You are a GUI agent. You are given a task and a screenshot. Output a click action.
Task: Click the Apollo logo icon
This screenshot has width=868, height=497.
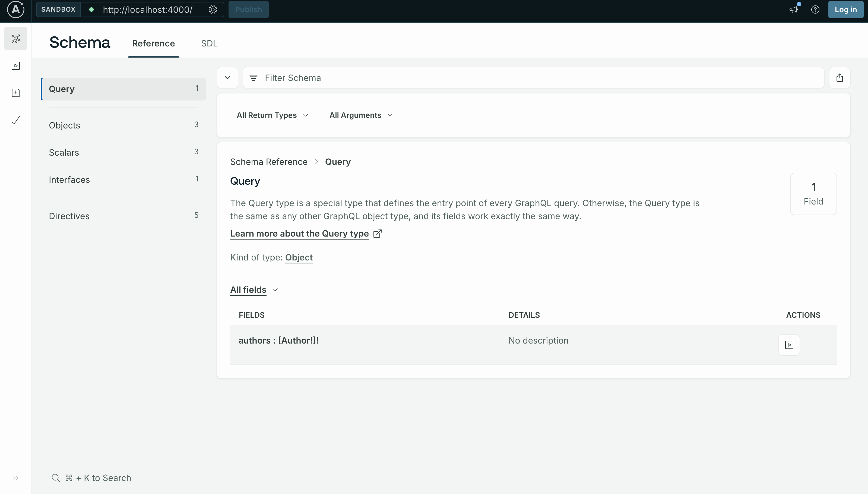point(16,9)
